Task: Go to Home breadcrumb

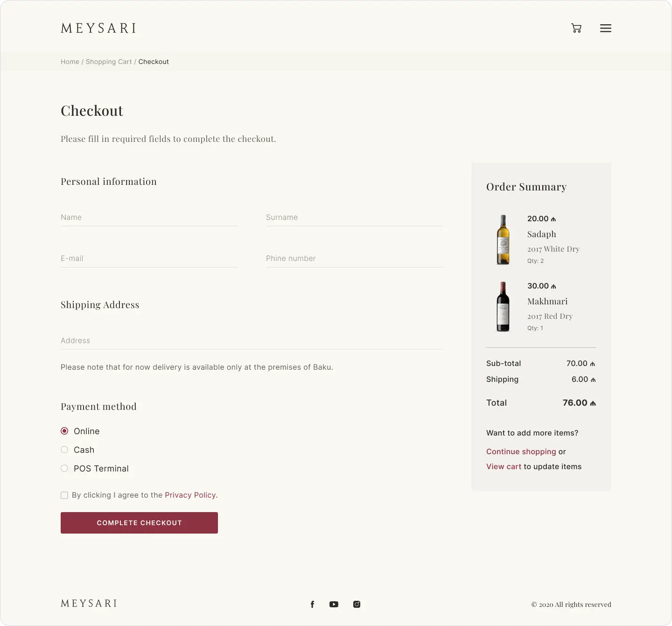Action: point(70,62)
